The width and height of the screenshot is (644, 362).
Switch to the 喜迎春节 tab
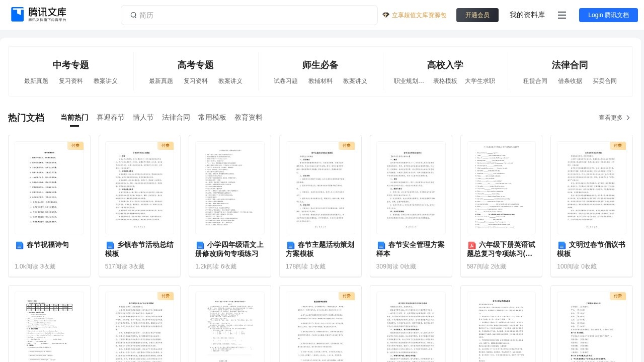111,118
